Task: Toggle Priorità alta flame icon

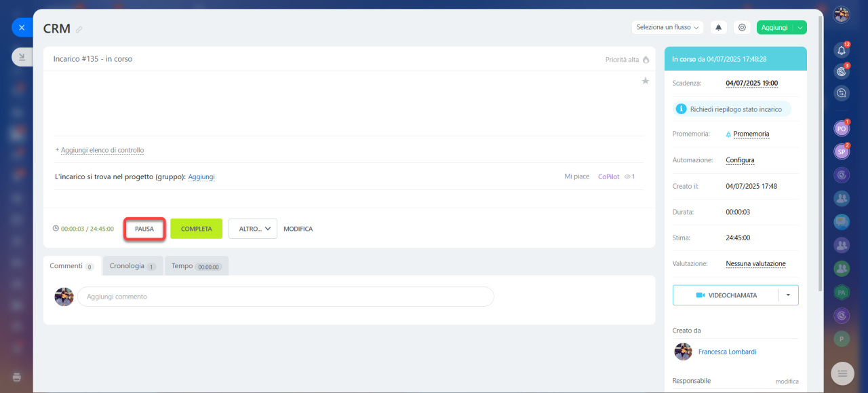Action: click(646, 60)
